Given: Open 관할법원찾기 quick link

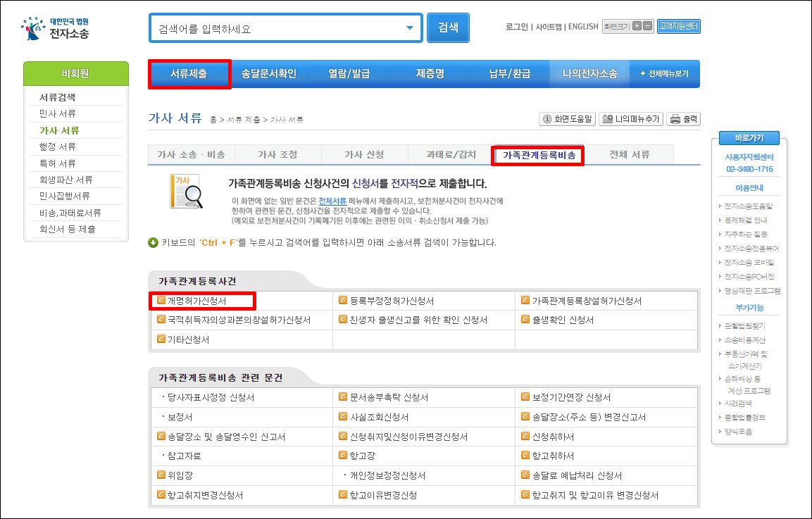Looking at the screenshot, I should click(x=744, y=326).
